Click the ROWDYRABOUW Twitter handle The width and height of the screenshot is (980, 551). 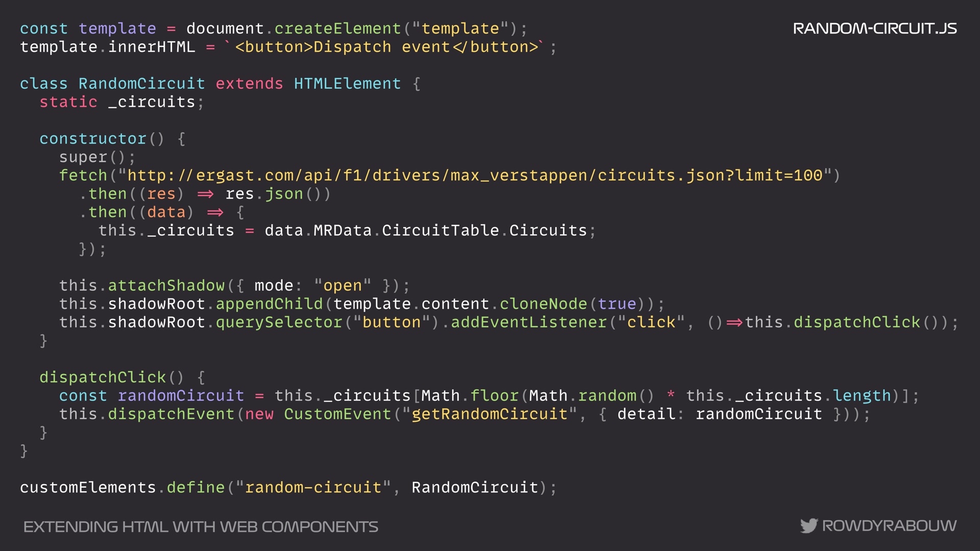tap(889, 526)
